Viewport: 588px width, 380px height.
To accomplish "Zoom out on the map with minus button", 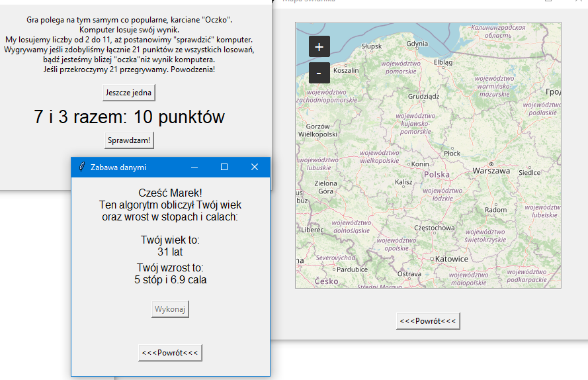I will tap(319, 72).
